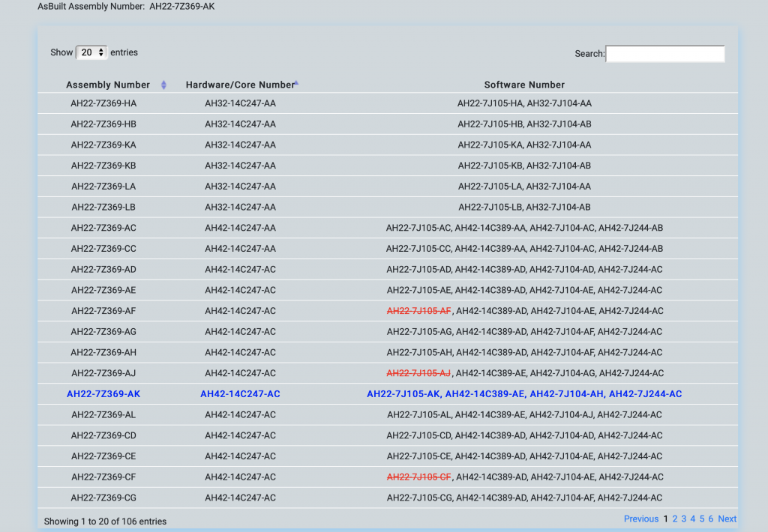Click the Software Number column header
768x532 pixels.
[x=524, y=85]
